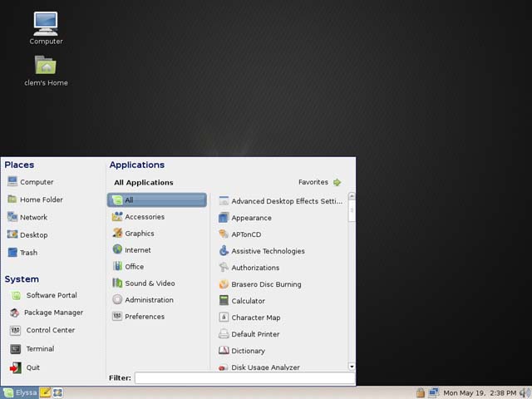Select Office category
Viewport: 532px width, 399px height.
tap(128, 266)
